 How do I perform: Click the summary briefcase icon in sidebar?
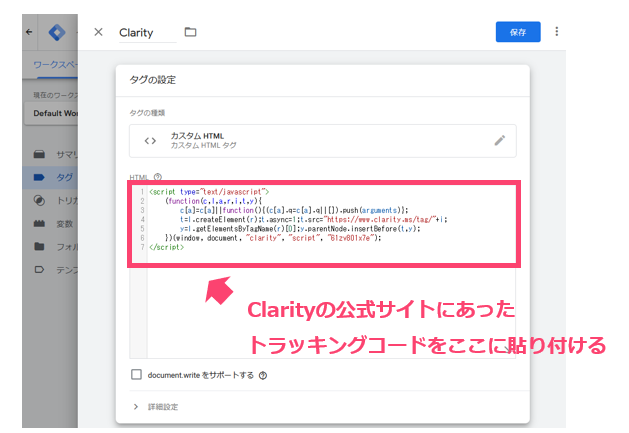[39, 154]
